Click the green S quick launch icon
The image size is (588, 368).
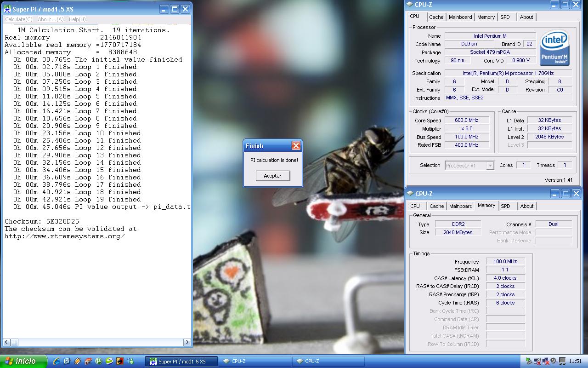pos(109,361)
